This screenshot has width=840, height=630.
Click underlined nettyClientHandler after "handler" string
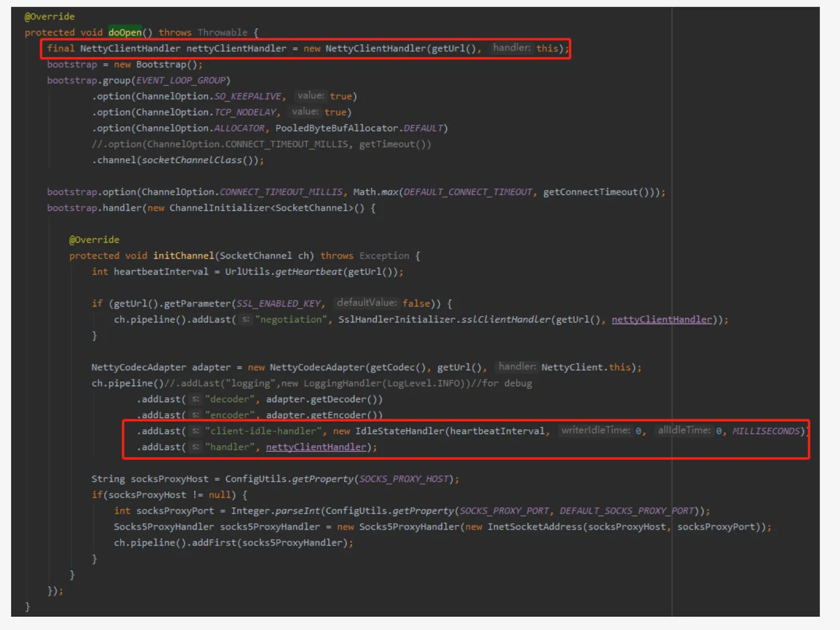[316, 447]
